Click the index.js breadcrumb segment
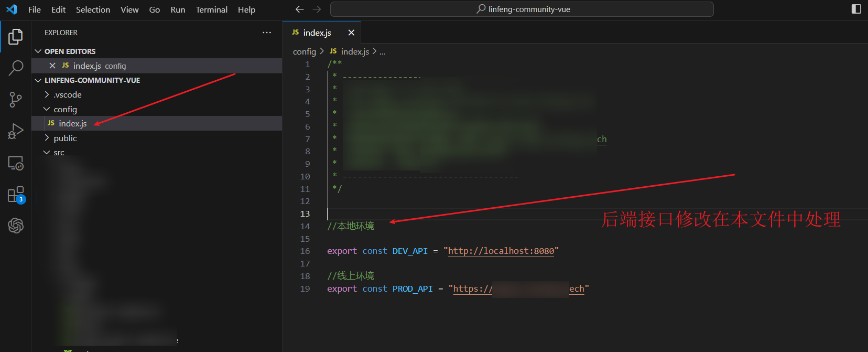Viewport: 868px width, 352px height. [355, 51]
